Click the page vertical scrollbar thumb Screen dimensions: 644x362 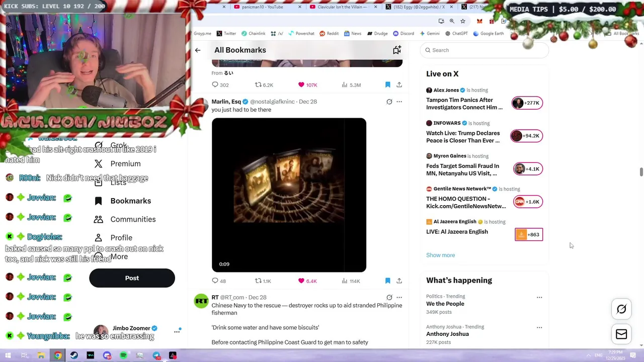pos(641,172)
